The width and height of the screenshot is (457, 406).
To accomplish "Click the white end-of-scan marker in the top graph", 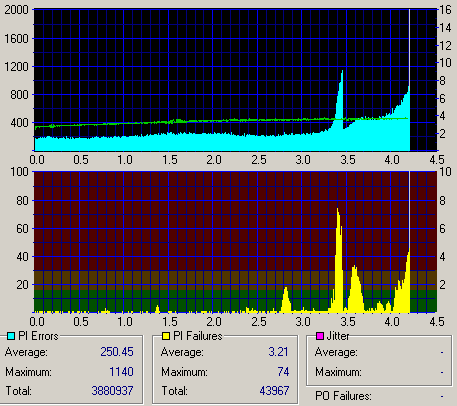I will click(409, 80).
